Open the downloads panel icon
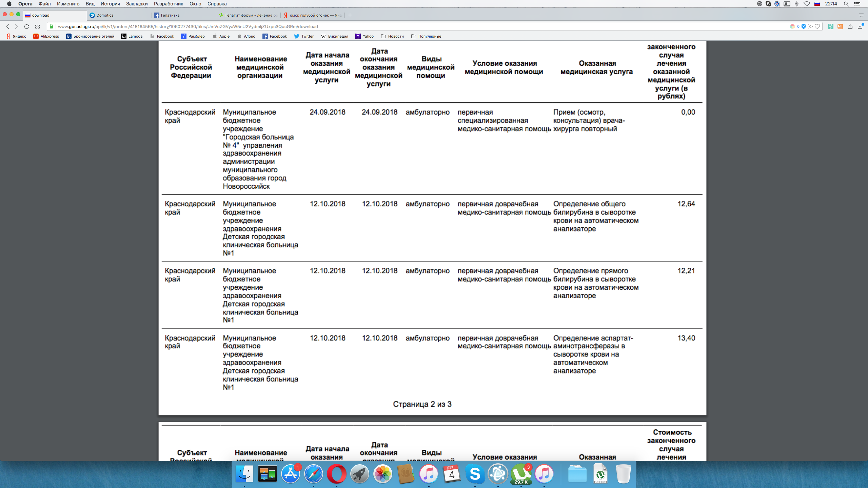The width and height of the screenshot is (868, 488). coord(860,26)
